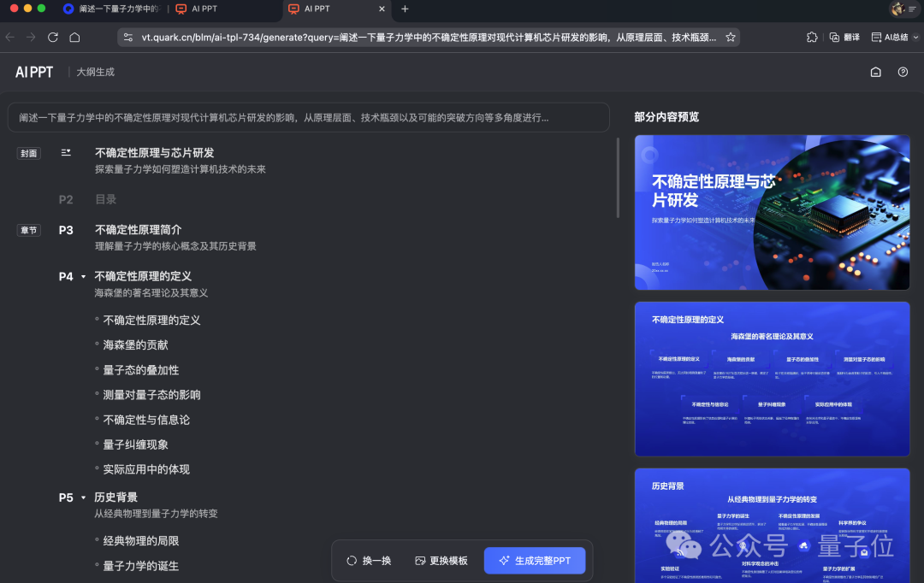Open the profile avatar in the title bar

897,9
